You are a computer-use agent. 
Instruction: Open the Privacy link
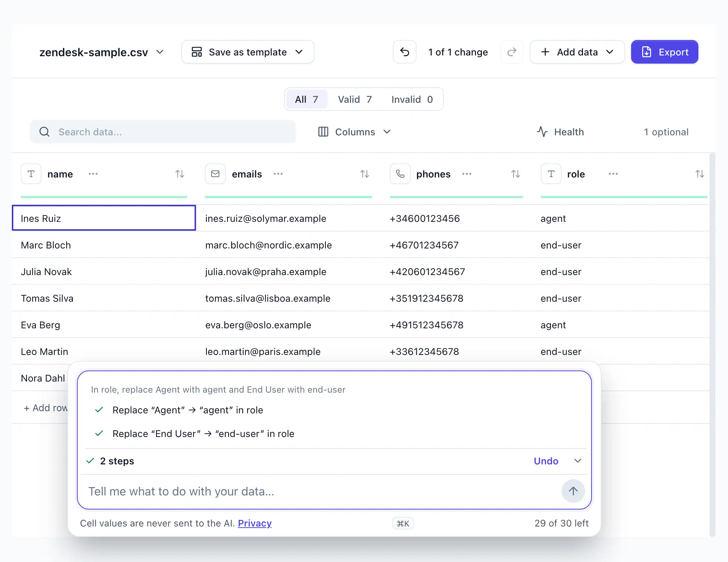click(x=255, y=523)
